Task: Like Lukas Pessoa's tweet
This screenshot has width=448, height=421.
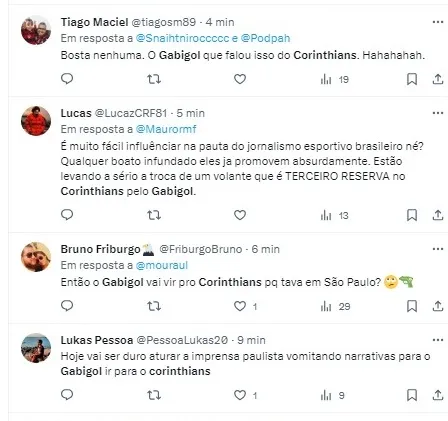Action: click(240, 395)
